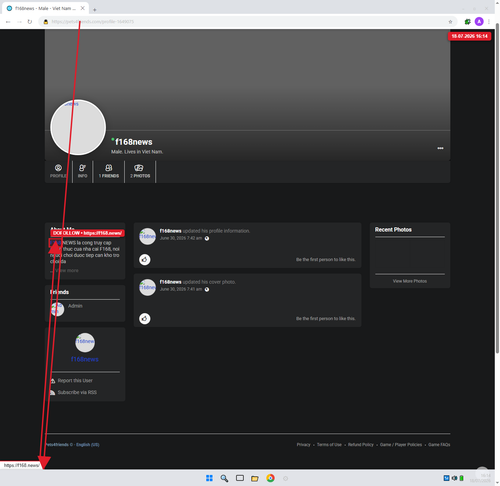Open Game FAQs footer link

click(439, 444)
